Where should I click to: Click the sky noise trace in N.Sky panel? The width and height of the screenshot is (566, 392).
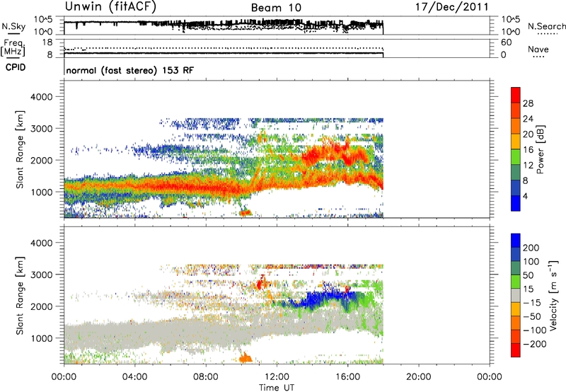(x=224, y=24)
